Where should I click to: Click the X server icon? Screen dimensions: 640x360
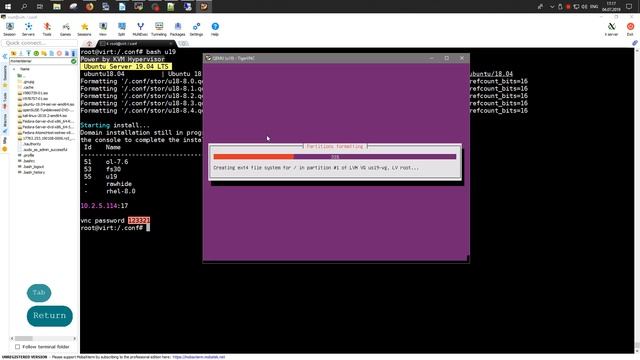click(611, 29)
